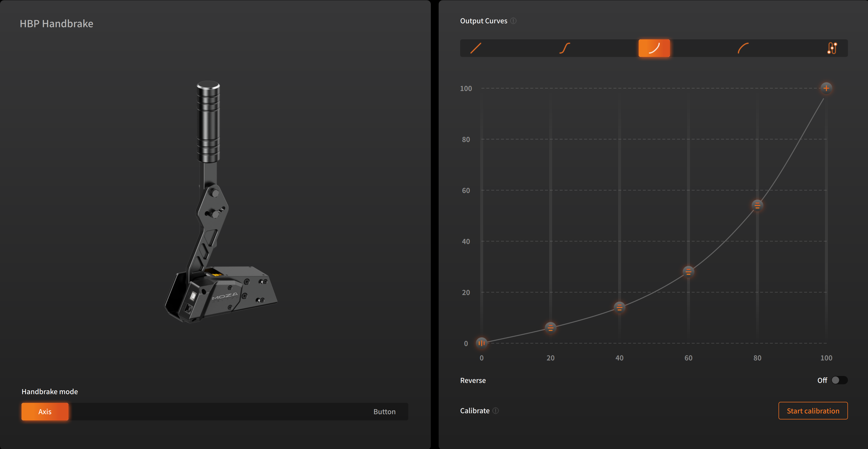Screen dimensions: 868x449
Task: Click the Reverse label
Action: point(473,380)
